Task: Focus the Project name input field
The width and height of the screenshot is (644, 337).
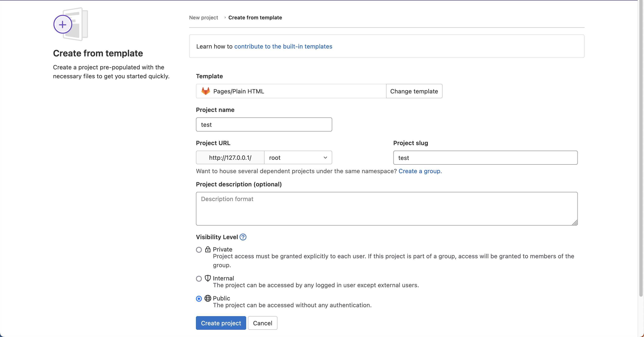Action: 264,124
